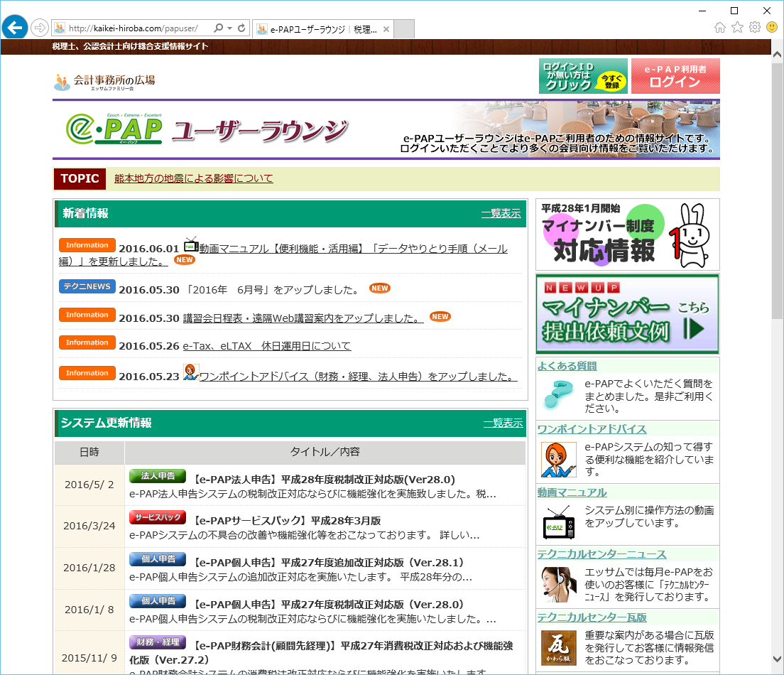784x675 pixels.
Task: Click the TV icon beside the 動画マニュアル news entry
Action: click(x=191, y=245)
